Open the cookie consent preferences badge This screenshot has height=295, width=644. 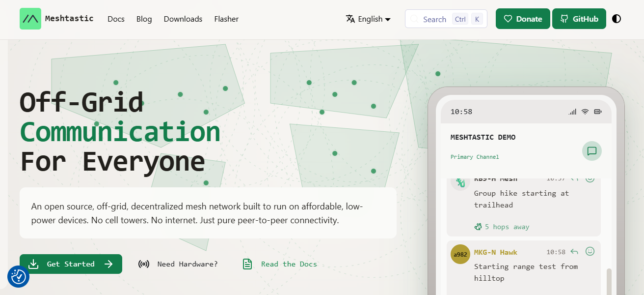click(x=18, y=277)
